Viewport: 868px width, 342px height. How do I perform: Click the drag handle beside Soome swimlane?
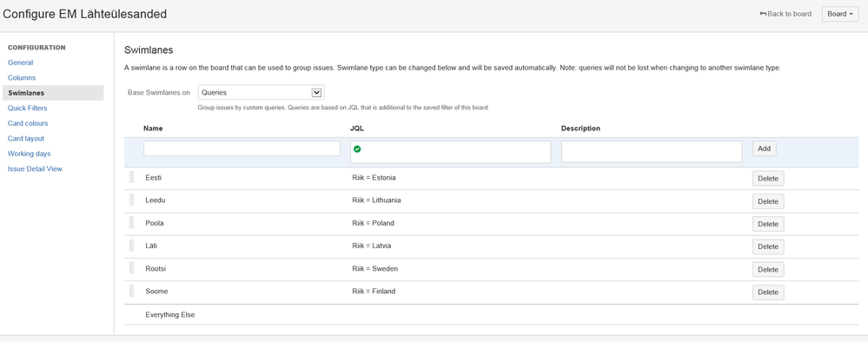(132, 291)
